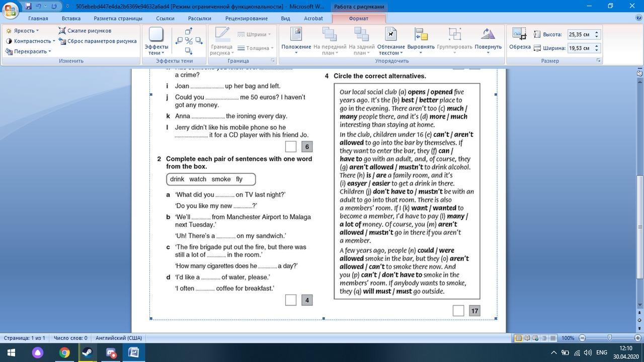Screen dimensions: 644x362
Task: Open the Повернуть rotate menu
Action: coord(488,41)
